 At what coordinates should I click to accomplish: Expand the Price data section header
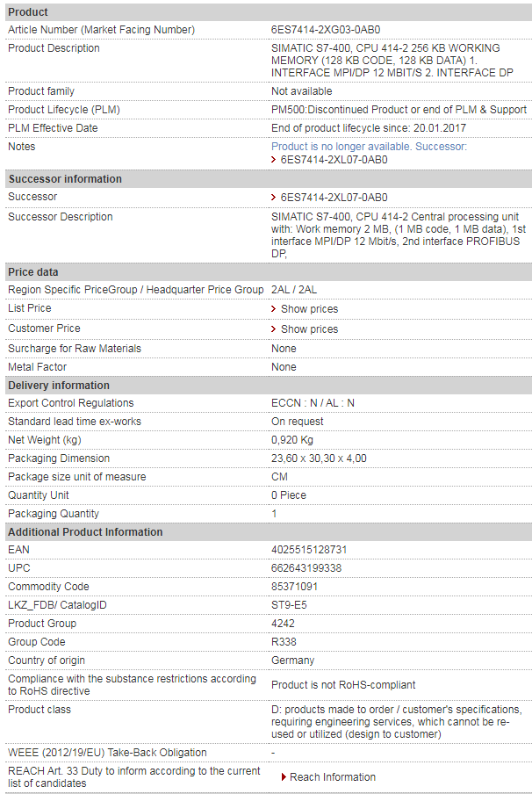click(266, 271)
